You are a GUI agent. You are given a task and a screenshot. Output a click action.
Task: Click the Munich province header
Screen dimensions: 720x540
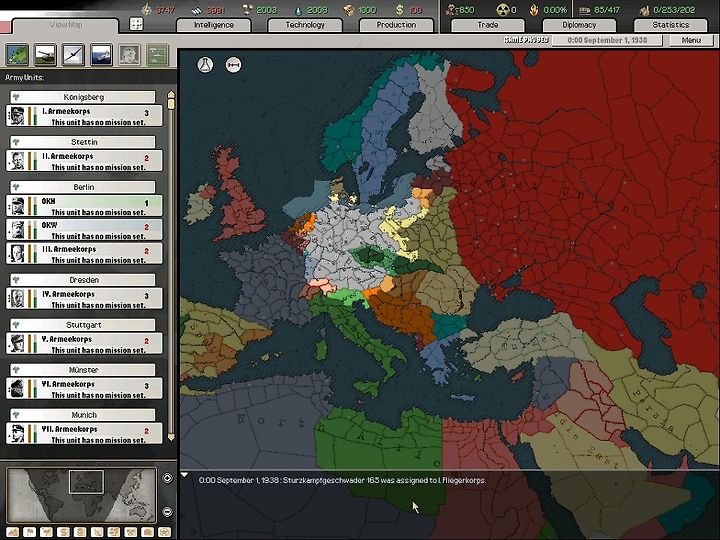(x=84, y=415)
